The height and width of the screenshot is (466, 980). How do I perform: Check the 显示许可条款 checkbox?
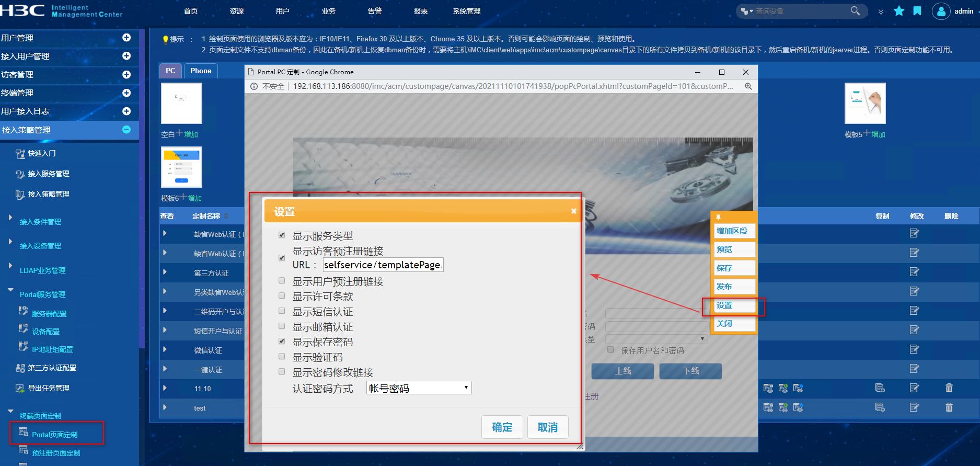[282, 296]
